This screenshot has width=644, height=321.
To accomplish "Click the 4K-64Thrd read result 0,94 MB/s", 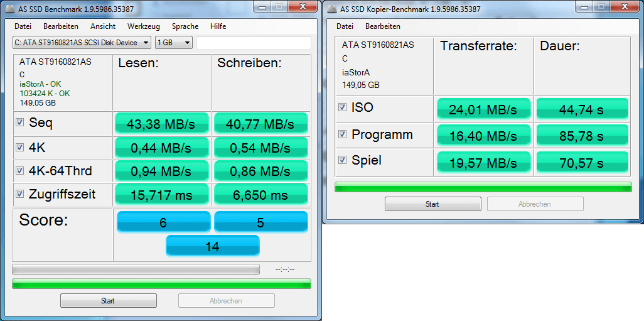I will pyautogui.click(x=162, y=171).
